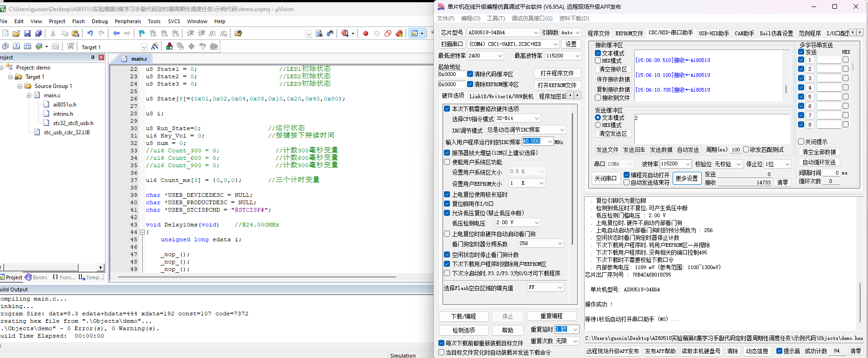Click the New file icon in µVision toolbar
Screen dimensions: 868x358
[x=5, y=33]
